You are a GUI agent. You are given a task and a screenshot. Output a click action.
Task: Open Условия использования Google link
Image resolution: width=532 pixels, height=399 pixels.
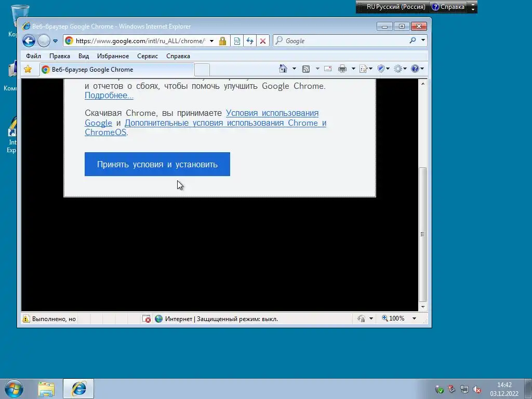272,113
